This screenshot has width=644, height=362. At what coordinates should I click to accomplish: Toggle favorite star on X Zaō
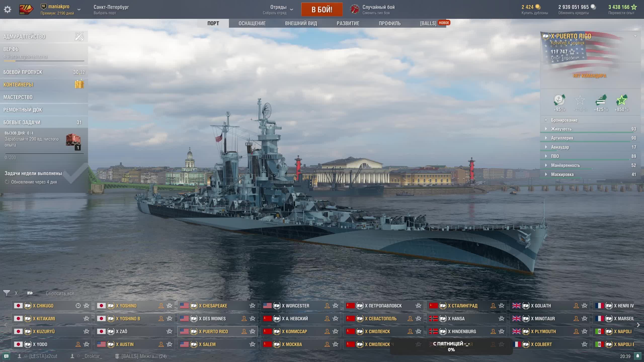pyautogui.click(x=169, y=331)
